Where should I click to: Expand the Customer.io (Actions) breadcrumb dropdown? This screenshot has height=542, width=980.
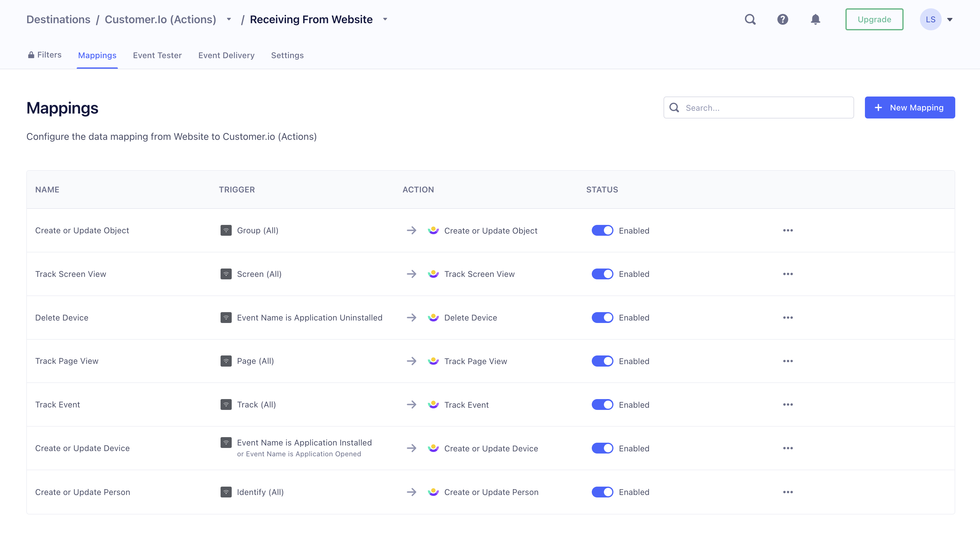coord(229,19)
